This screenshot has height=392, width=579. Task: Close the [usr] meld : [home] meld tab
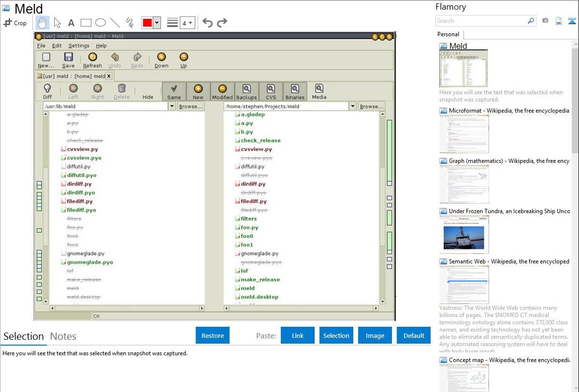coord(109,76)
